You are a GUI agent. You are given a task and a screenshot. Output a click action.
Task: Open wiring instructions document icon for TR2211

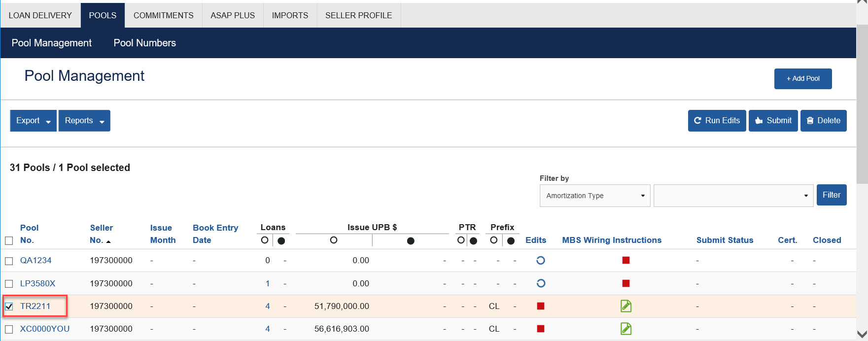[x=626, y=306]
